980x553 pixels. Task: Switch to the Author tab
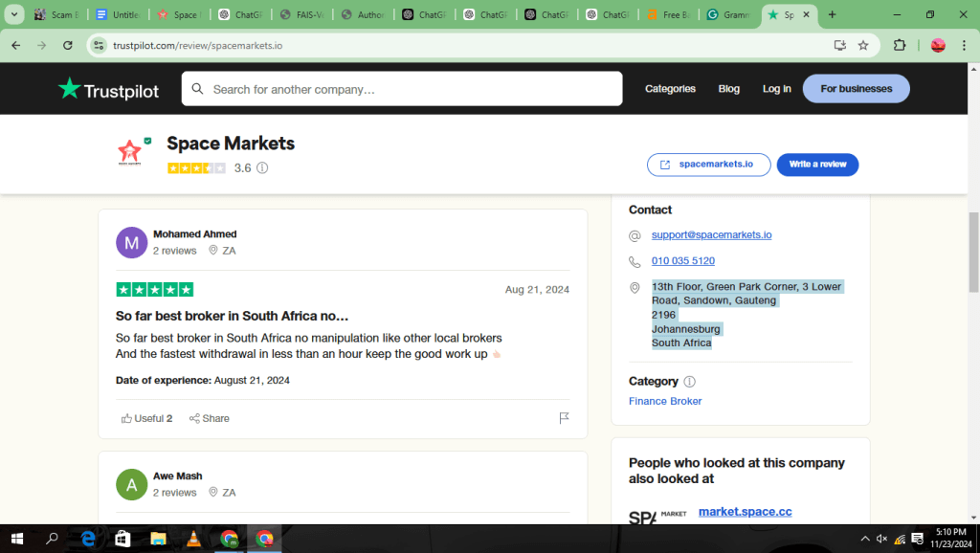[363, 14]
